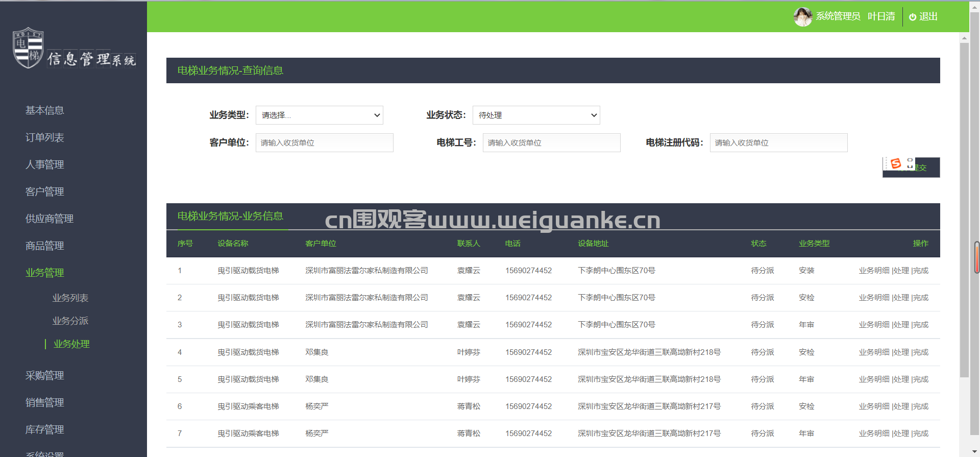The height and width of the screenshot is (457, 980).
Task: Expand the 业务管理 sidebar menu
Action: [x=45, y=273]
